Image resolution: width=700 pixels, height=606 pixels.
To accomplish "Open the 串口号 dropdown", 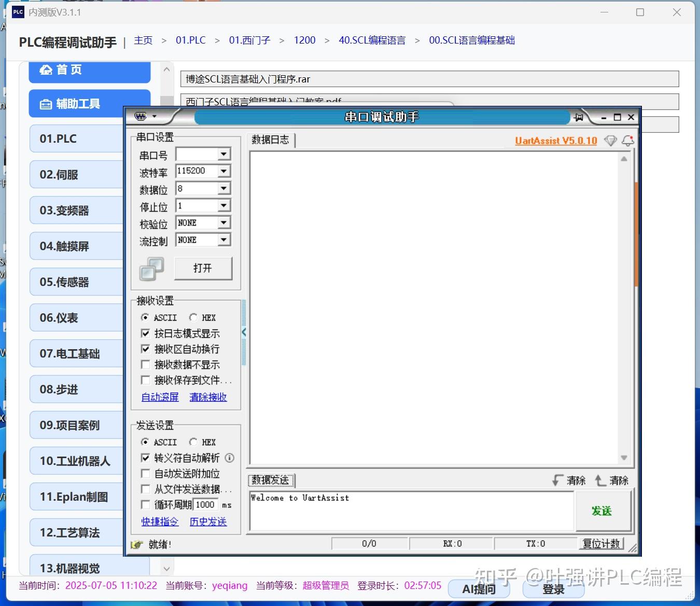I will pyautogui.click(x=223, y=154).
